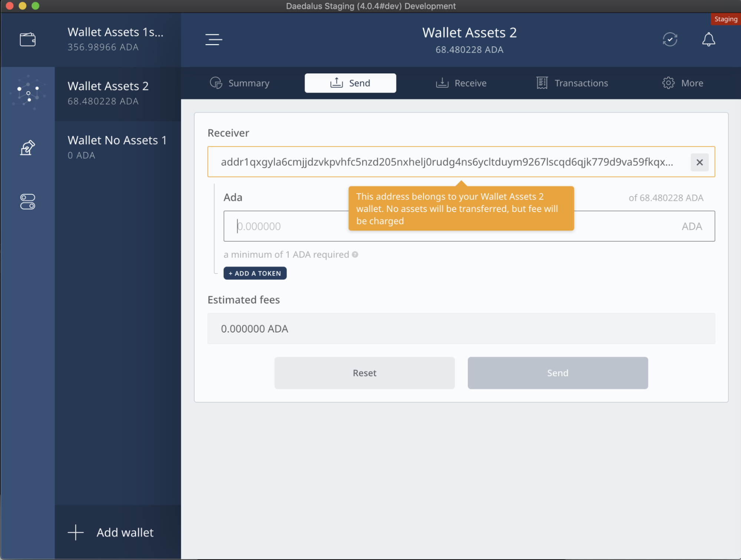Viewport: 741px width, 560px height.
Task: Click the hamburger menu icon
Action: pos(214,40)
